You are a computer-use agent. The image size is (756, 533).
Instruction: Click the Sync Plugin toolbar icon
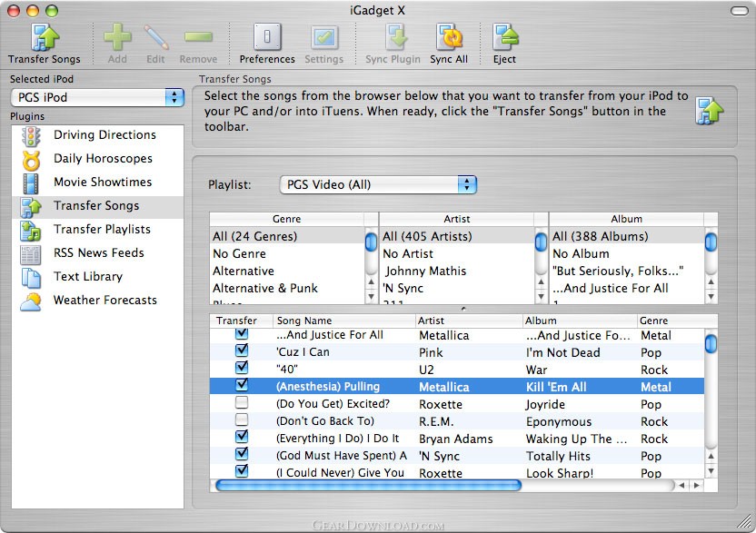396,37
